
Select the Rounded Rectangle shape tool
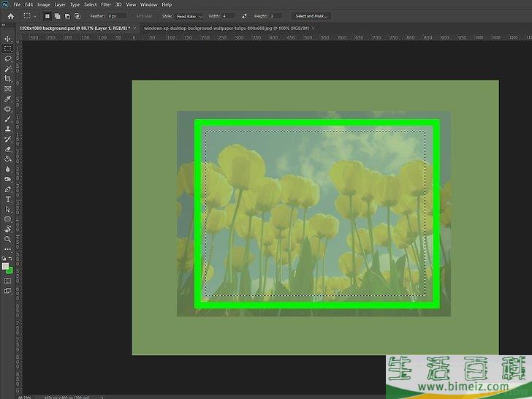pyautogui.click(x=8, y=219)
